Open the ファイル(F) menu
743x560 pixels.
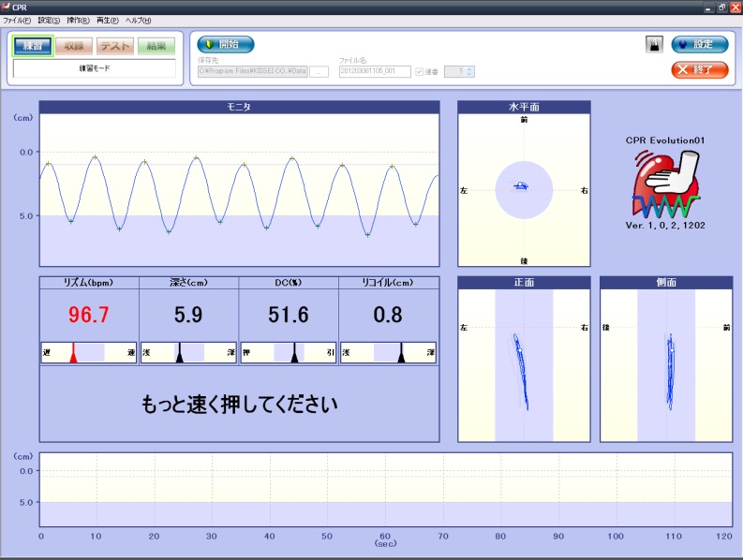click(x=17, y=20)
